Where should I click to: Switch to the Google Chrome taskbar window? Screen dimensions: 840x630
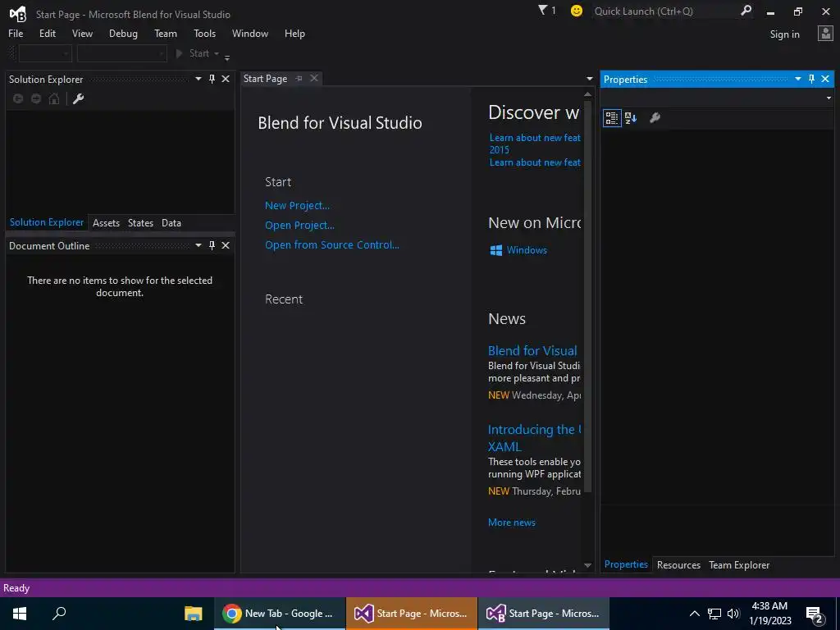tap(280, 614)
